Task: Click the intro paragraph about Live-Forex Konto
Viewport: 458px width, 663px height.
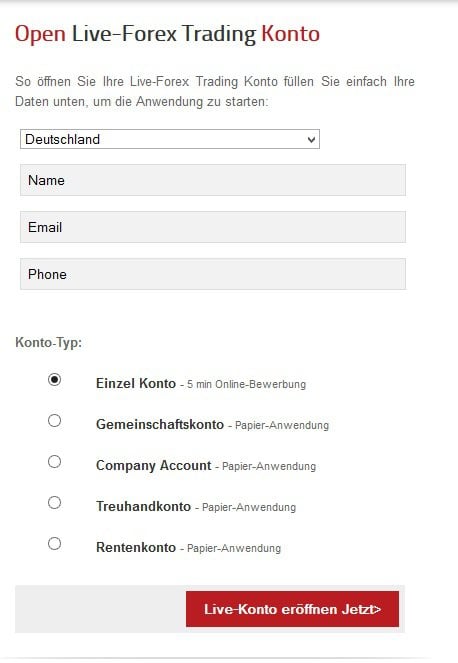Action: [215, 91]
